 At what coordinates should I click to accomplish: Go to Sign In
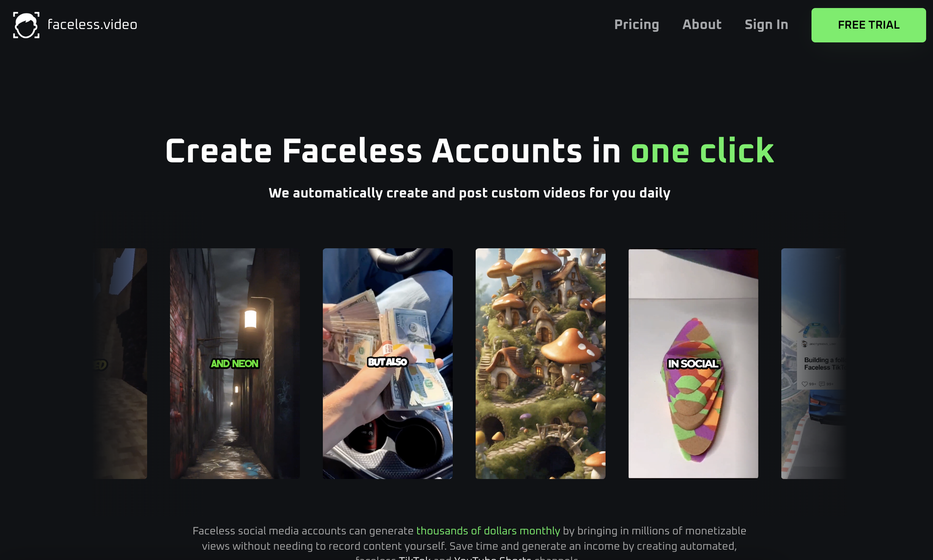tap(766, 24)
